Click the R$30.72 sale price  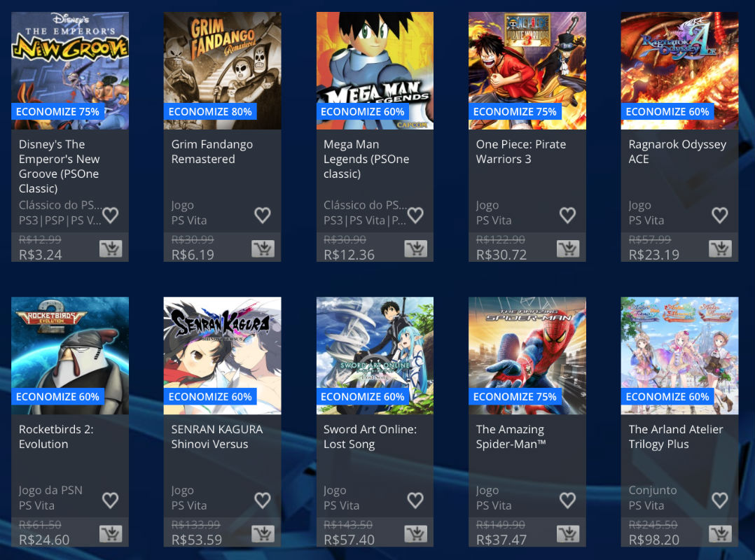click(x=501, y=255)
